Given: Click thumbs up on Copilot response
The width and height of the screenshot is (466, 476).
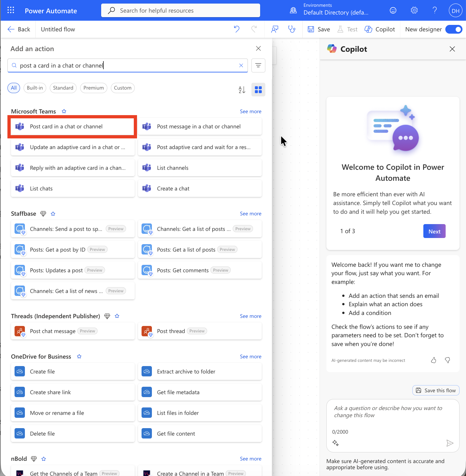Looking at the screenshot, I should [x=433, y=360].
